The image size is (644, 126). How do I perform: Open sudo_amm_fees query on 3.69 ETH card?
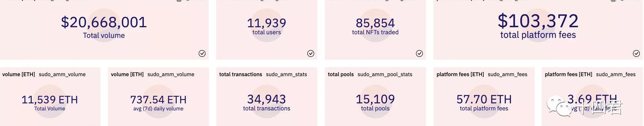click(616, 74)
